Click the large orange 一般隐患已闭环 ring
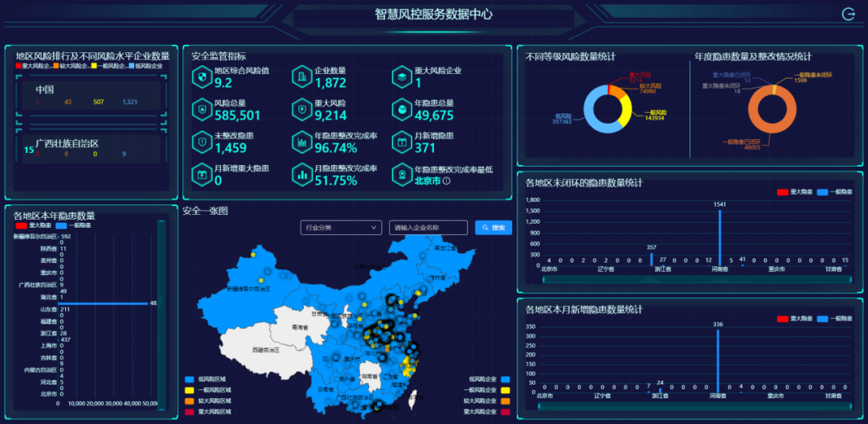 coord(772,130)
